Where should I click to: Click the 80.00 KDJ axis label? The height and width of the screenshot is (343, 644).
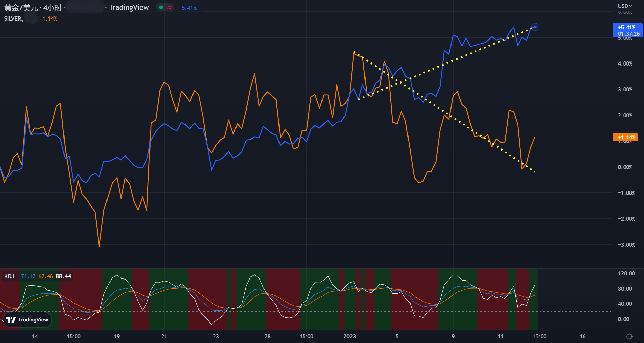pos(625,289)
